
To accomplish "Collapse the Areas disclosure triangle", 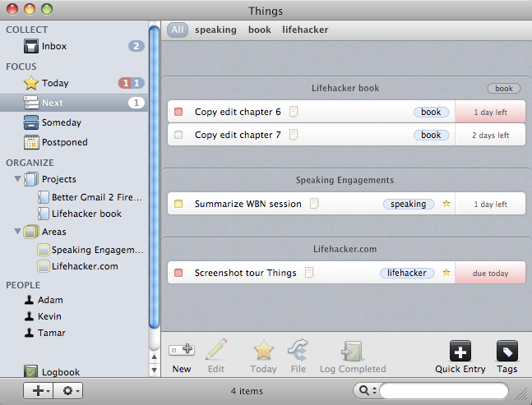I will tap(17, 232).
